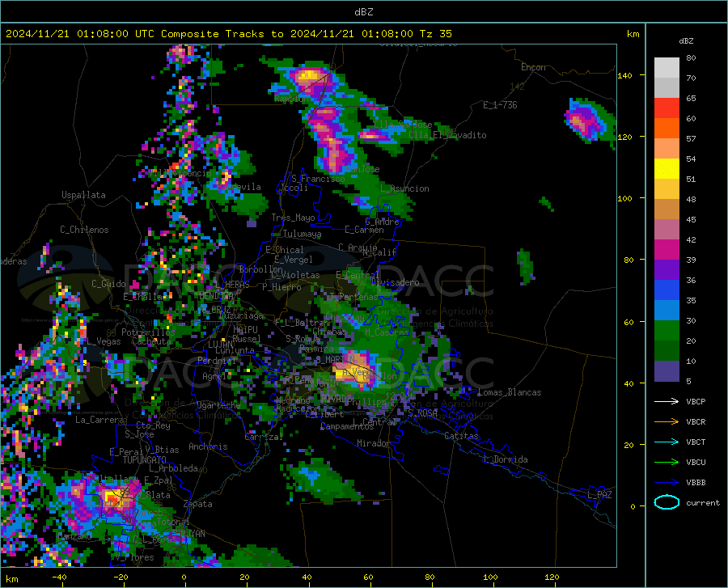728x588 pixels.
Task: Click the 'Tres_Mayo' place label
Action: coord(294,218)
